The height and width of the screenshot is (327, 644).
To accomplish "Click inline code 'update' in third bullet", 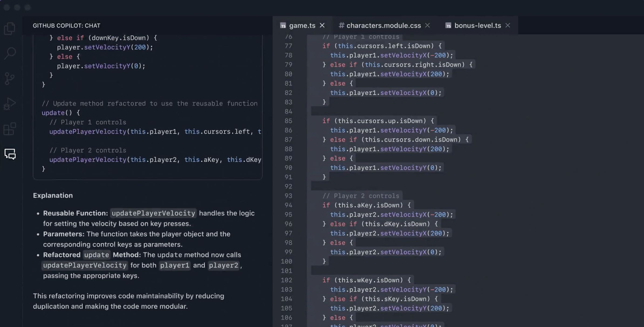I will (97, 255).
